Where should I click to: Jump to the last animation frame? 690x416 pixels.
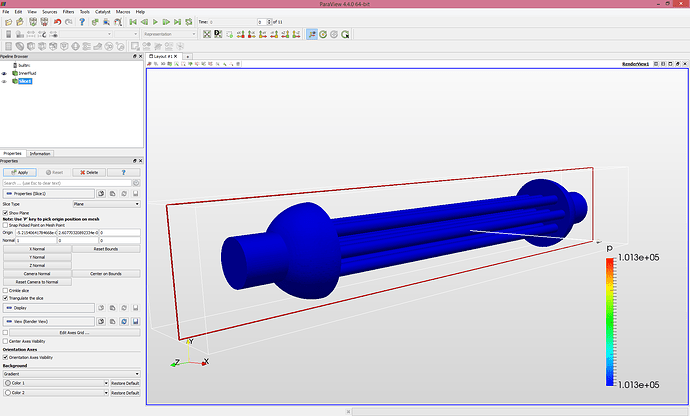coord(177,21)
